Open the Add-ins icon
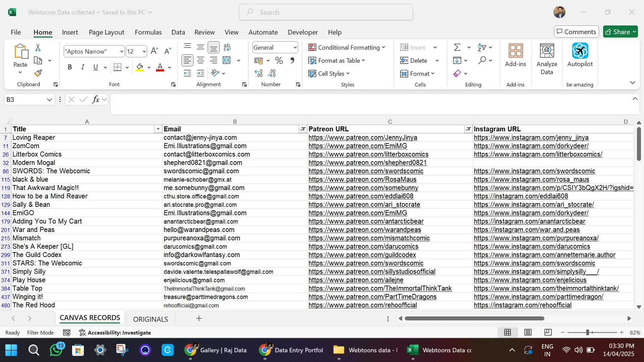Screen dimensions: 644x362 tap(516, 55)
